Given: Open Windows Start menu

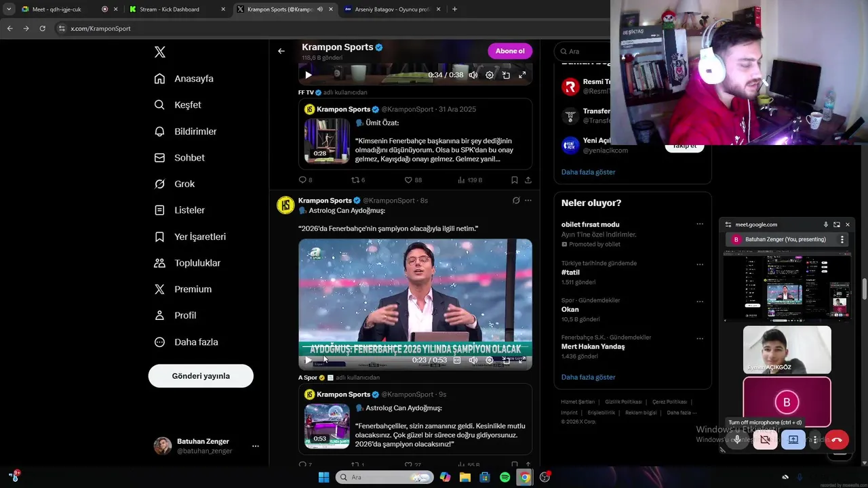Looking at the screenshot, I should [x=323, y=477].
